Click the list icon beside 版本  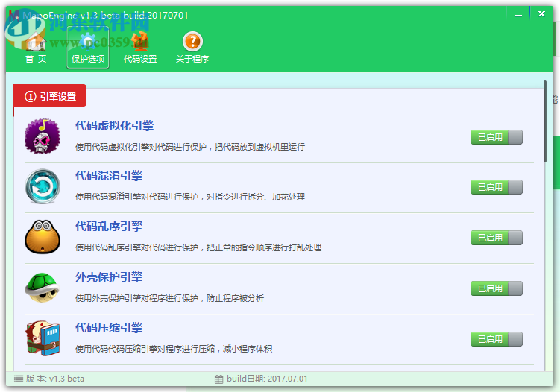point(19,379)
